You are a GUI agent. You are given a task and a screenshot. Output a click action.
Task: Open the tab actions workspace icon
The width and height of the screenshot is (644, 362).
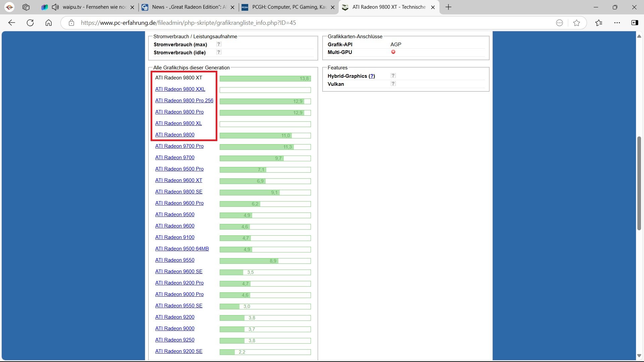[26, 7]
